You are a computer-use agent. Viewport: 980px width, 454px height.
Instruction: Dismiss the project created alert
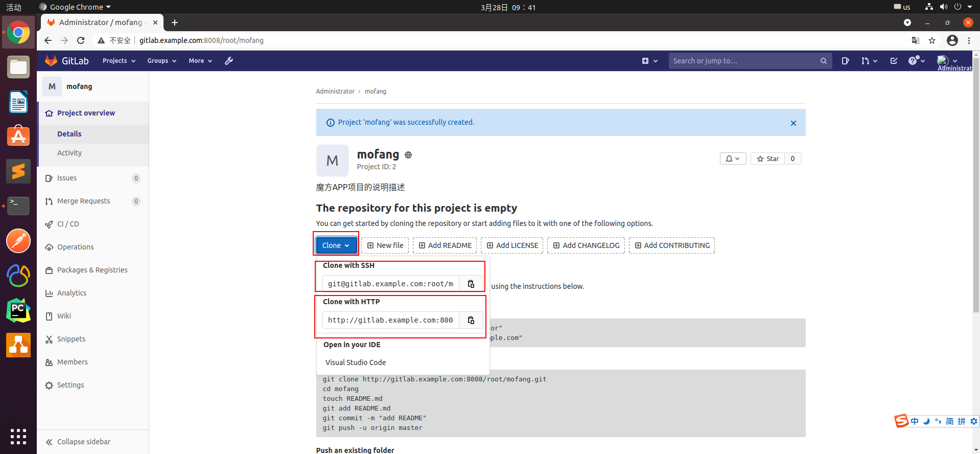point(794,123)
